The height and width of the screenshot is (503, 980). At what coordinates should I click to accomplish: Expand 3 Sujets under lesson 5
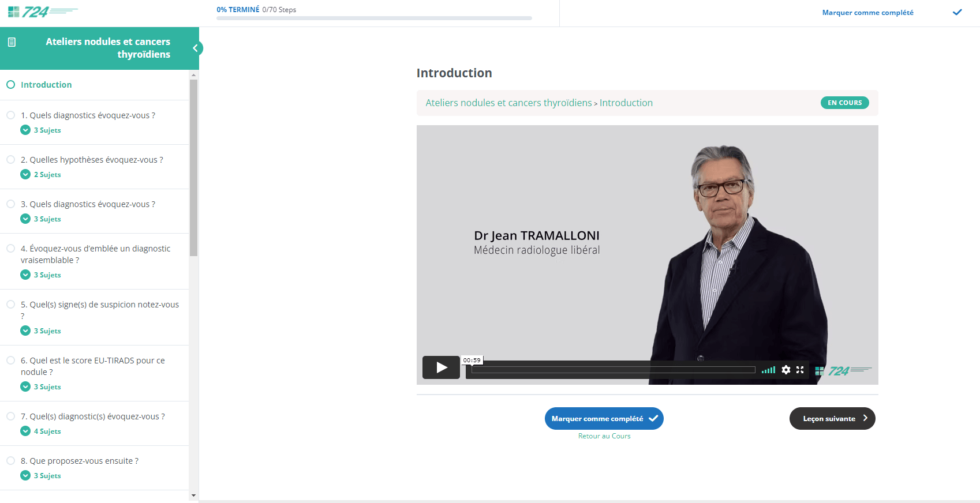point(40,331)
